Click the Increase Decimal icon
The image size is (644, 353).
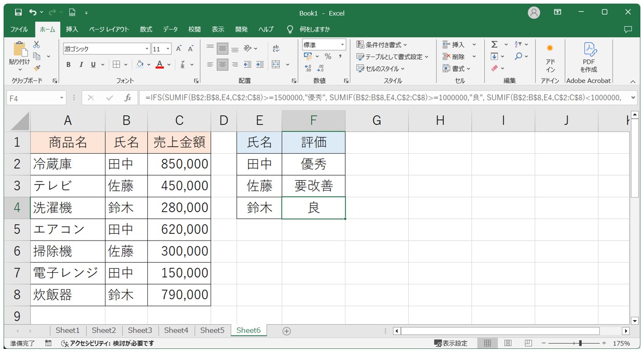[x=308, y=68]
